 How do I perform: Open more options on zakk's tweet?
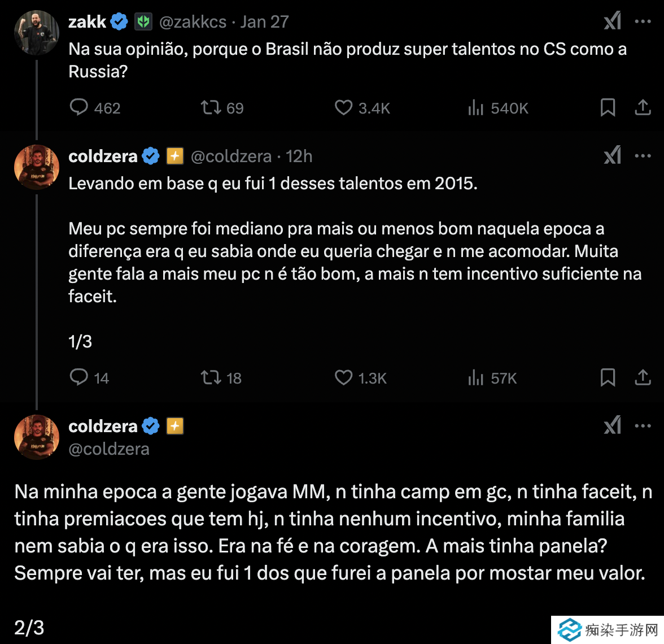(643, 21)
